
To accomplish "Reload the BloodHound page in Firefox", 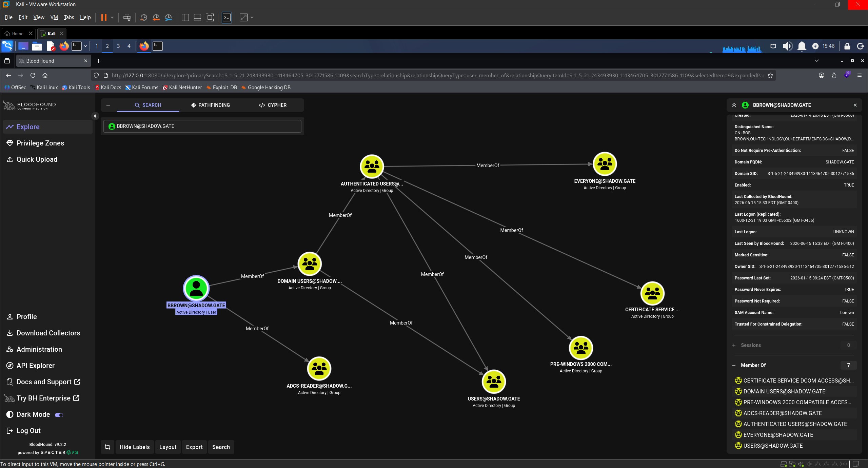I will tap(33, 75).
